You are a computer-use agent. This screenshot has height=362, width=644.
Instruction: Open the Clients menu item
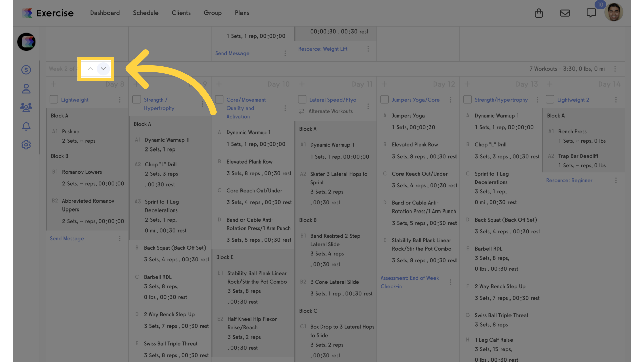tap(181, 13)
